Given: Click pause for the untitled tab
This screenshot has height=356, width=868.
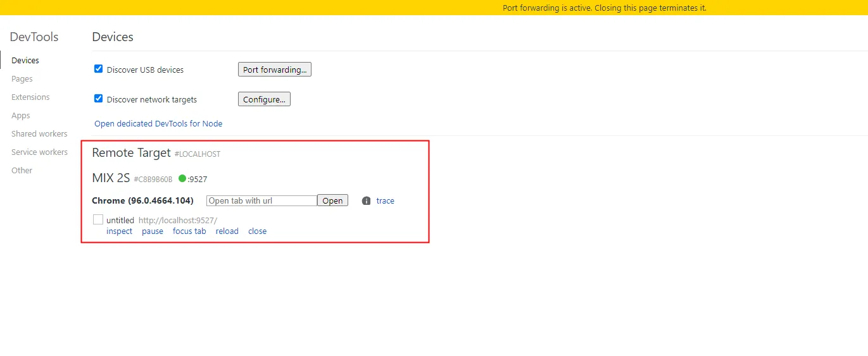Looking at the screenshot, I should tap(153, 231).
